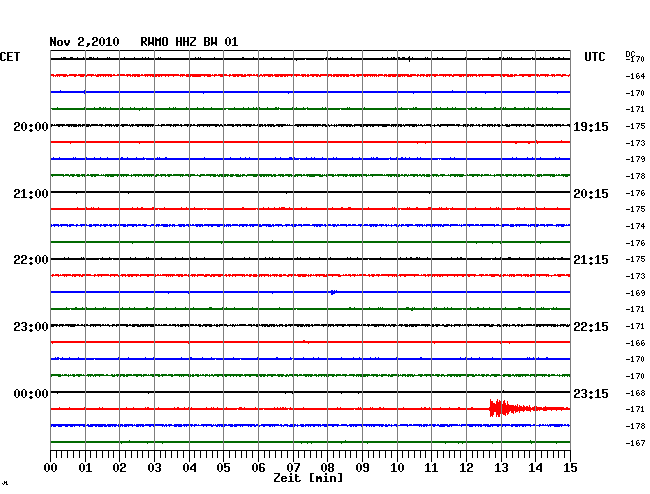Image resolution: width=650 pixels, height=494 pixels.
Task: Click the station label "RWMO HHZ BW 01"
Action: [189, 42]
